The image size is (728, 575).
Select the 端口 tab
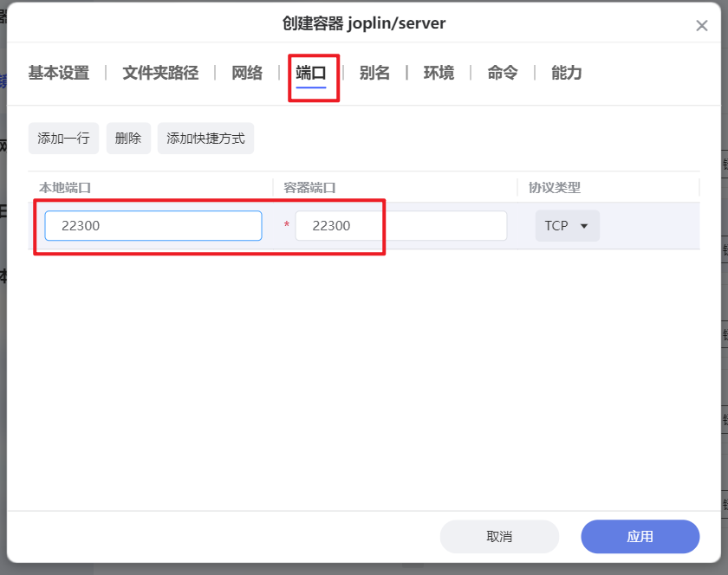(314, 74)
